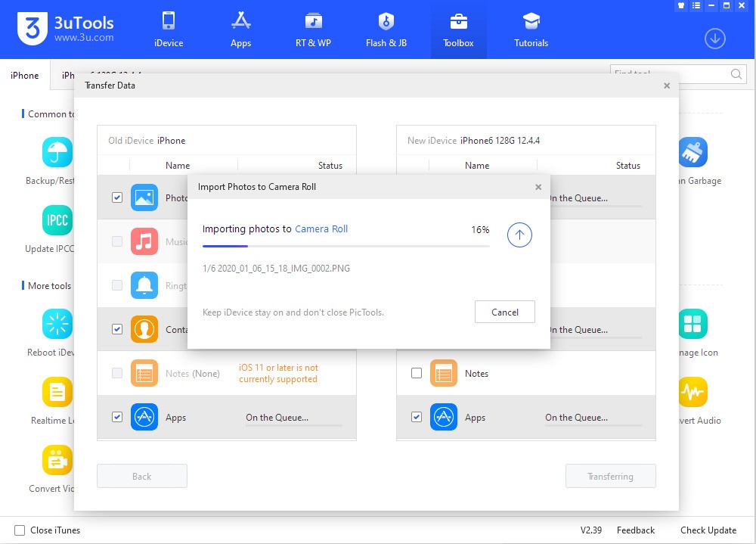Viewport: 756px width, 544px height.
Task: Click the Music icon in Old iDevice list
Action: pyautogui.click(x=144, y=241)
